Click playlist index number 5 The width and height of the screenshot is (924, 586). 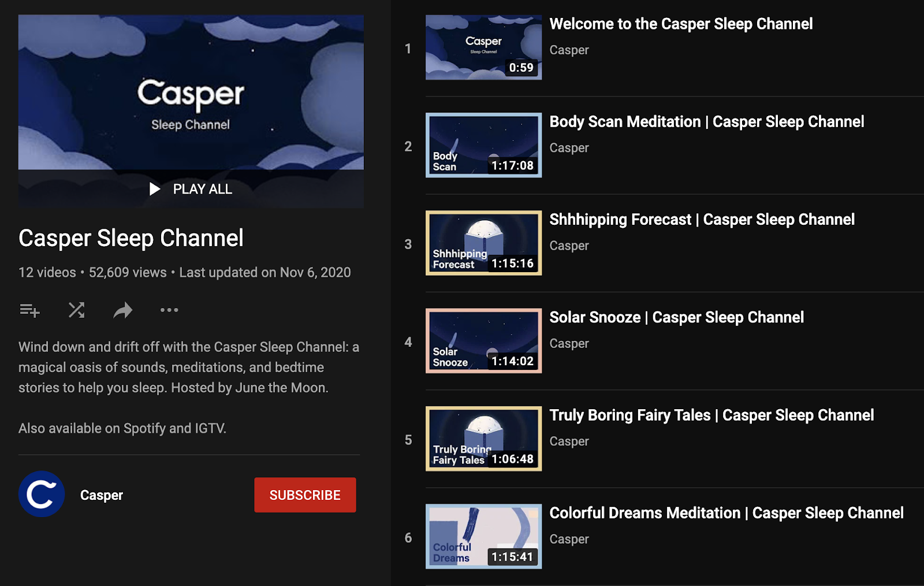(x=408, y=440)
